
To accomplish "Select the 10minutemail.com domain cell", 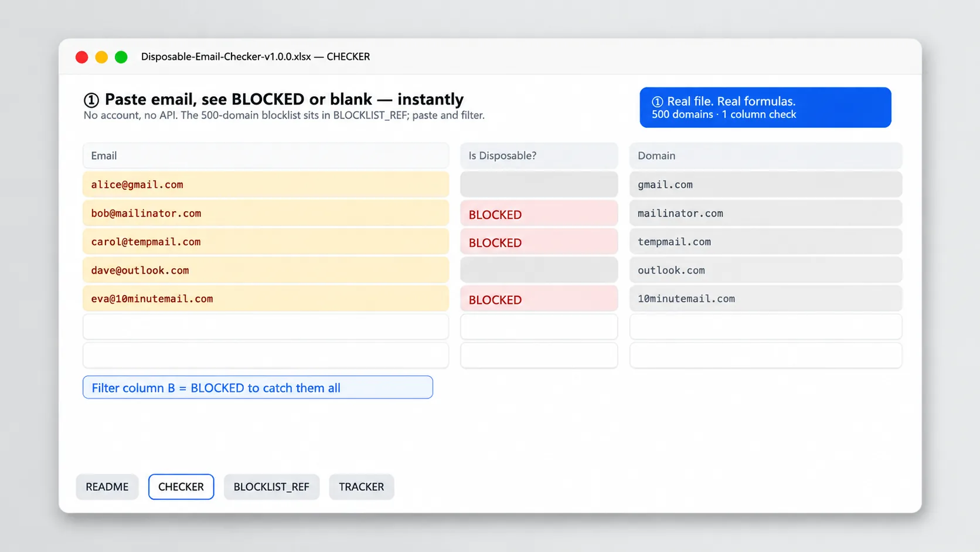I will [x=766, y=299].
